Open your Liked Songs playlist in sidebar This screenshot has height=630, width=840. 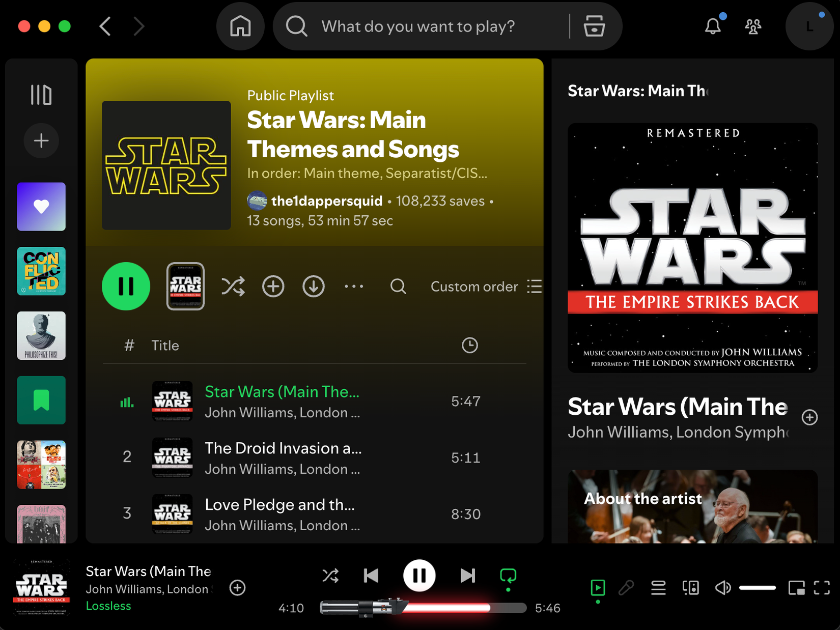pos(41,206)
